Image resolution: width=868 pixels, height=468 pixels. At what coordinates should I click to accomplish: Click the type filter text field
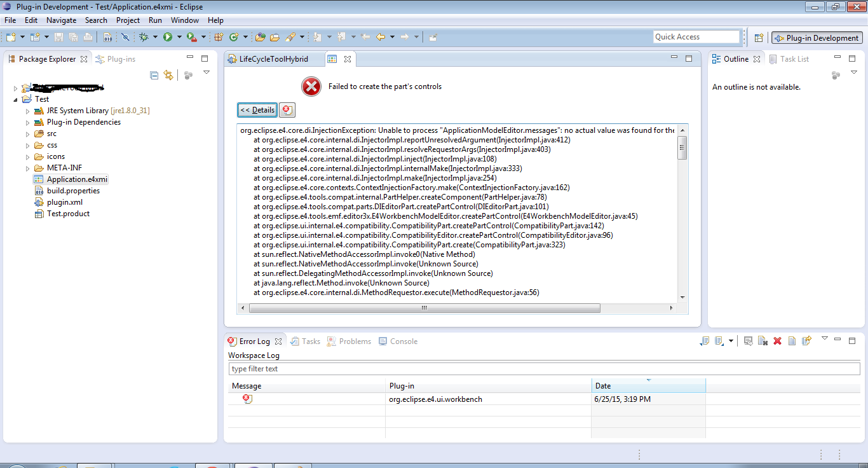pos(544,369)
